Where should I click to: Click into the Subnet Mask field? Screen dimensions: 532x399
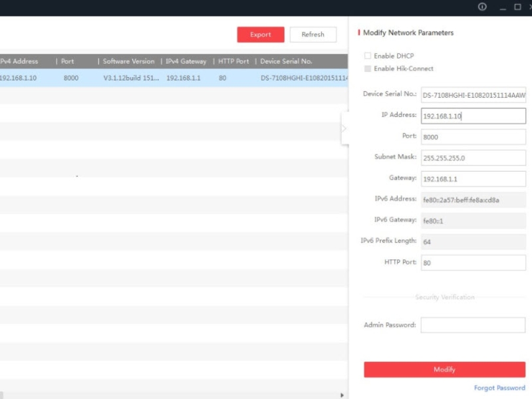473,158
